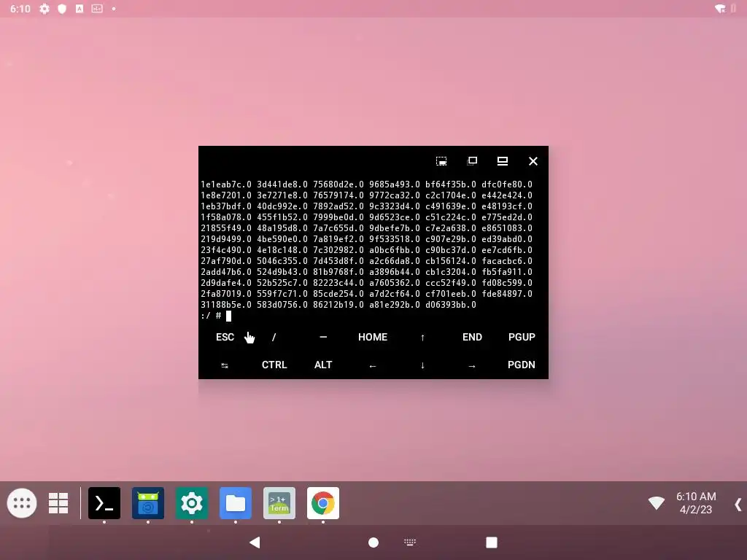
Task: Tap the dash key in terminal toolbar
Action: (323, 337)
